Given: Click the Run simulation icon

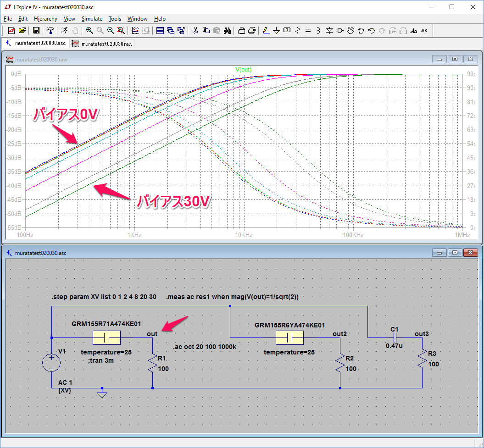Looking at the screenshot, I should click(64, 31).
